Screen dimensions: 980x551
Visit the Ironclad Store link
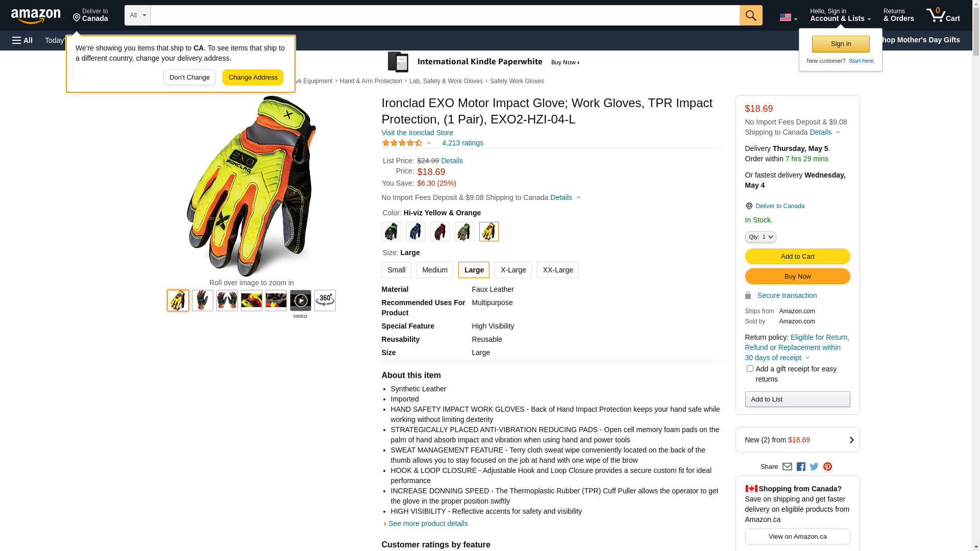[418, 133]
